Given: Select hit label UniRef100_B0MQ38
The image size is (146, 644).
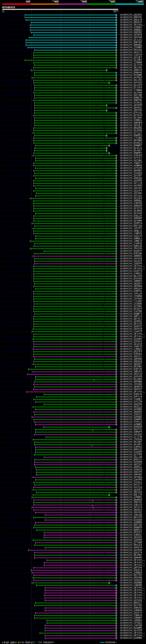Looking at the screenshot, I should [x=131, y=427].
